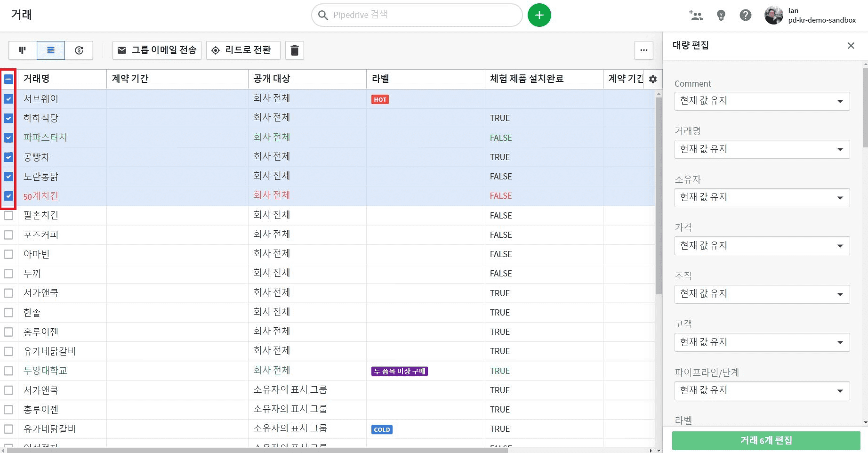868x453 pixels.
Task: Toggle the select-all header checkbox
Action: pos(8,79)
